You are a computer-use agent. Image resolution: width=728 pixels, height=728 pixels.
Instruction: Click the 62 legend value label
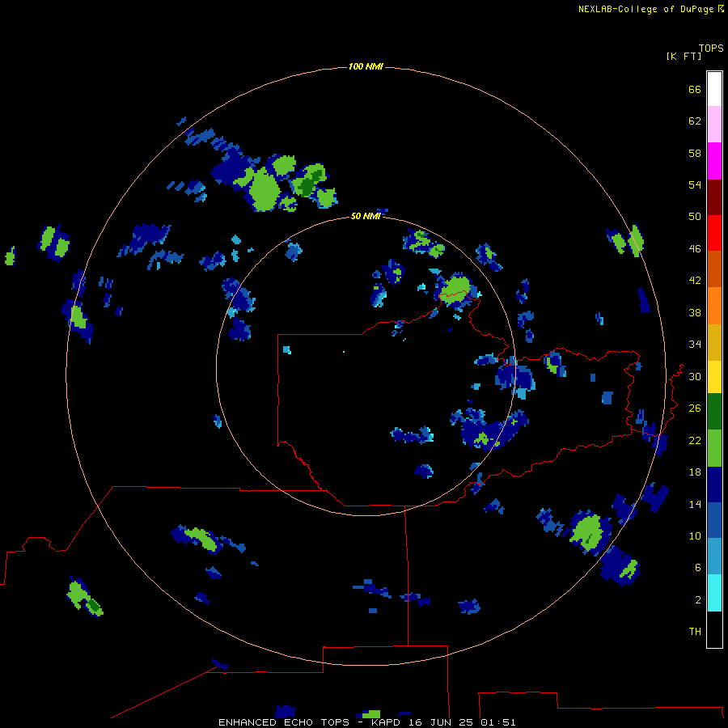point(695,121)
